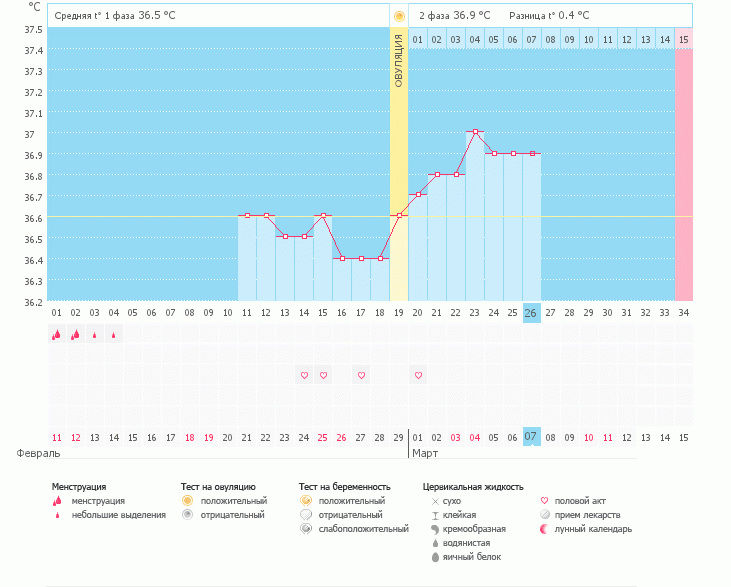This screenshot has height=587, width=731.
Task: Click the 37.0 peak temperature point on the graph
Action: (x=476, y=132)
